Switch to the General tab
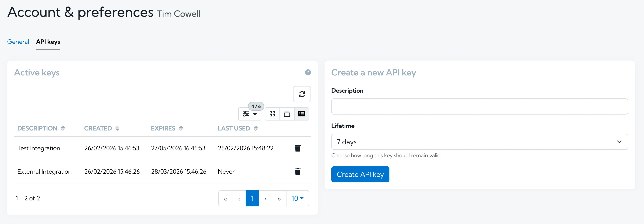This screenshot has height=224, width=644. click(18, 42)
